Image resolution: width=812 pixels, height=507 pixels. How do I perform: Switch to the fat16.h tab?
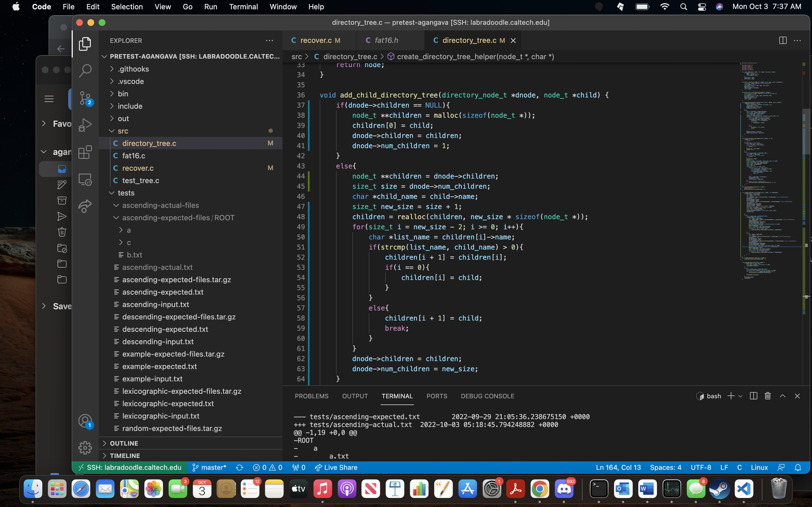(x=386, y=40)
